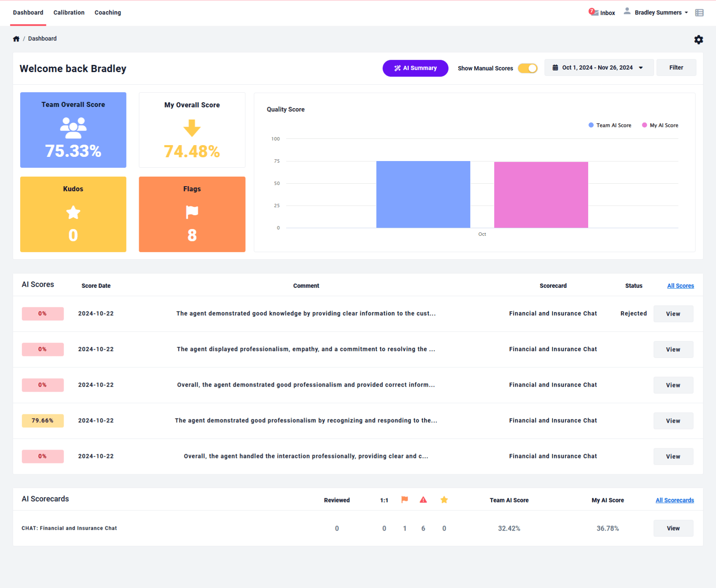Click comment 'The agent demonstrated good knowledge'
Image resolution: width=716 pixels, height=588 pixels.
pos(306,313)
